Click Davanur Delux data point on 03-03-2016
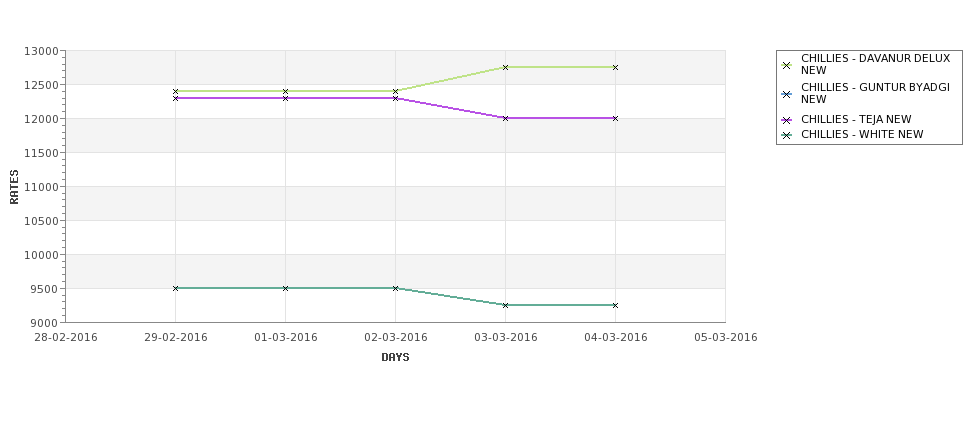The width and height of the screenshot is (975, 429). pos(506,67)
